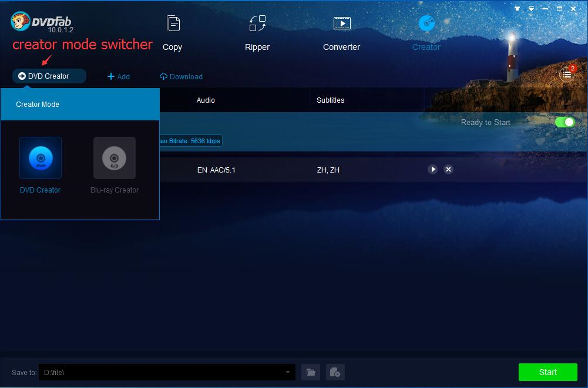Image resolution: width=588 pixels, height=388 pixels.
Task: Open the DVD Creator mode switcher
Action: [49, 76]
